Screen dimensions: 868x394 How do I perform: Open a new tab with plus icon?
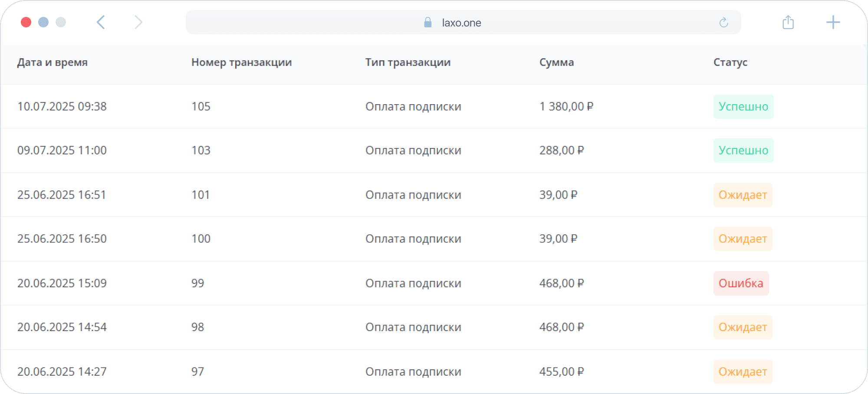tap(833, 22)
